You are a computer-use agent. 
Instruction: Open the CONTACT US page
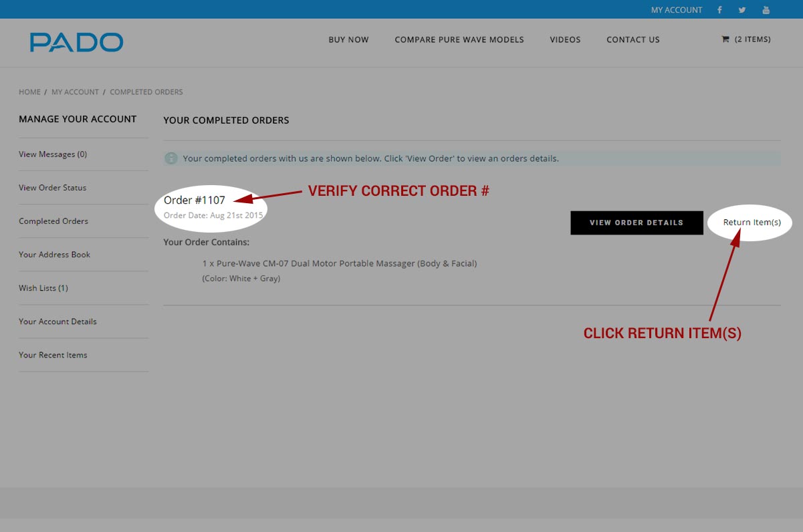pyautogui.click(x=633, y=39)
